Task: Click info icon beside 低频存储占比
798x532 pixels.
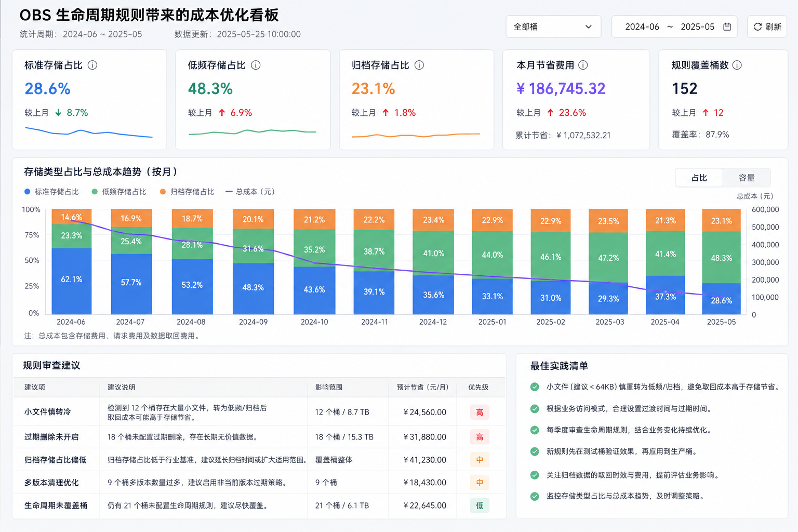Action: tap(256, 65)
